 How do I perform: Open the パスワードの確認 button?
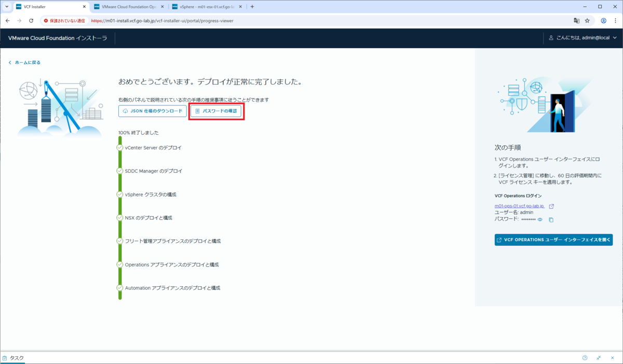coord(216,111)
